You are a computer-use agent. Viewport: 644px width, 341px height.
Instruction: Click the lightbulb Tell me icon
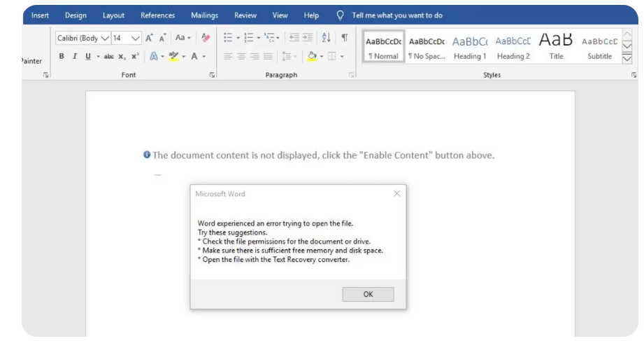tap(340, 15)
